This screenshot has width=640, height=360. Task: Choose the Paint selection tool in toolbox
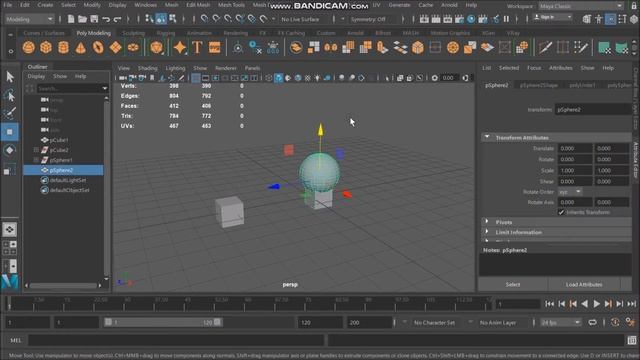10,113
